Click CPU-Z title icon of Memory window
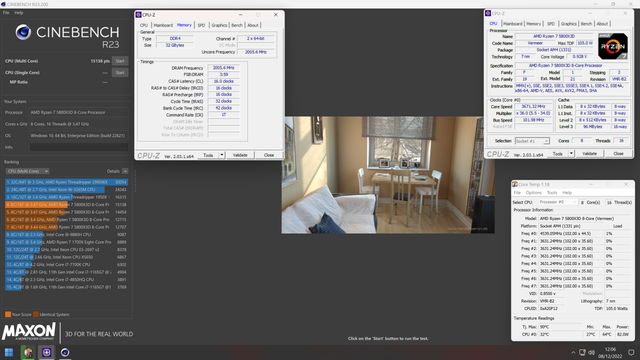Viewport: 640px width, 360px height. point(138,15)
